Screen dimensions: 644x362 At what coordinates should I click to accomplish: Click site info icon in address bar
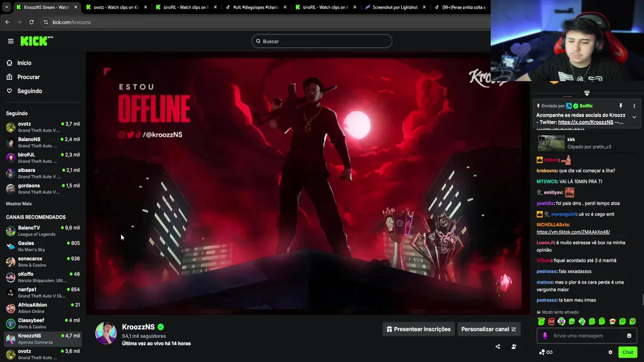pyautogui.click(x=46, y=22)
